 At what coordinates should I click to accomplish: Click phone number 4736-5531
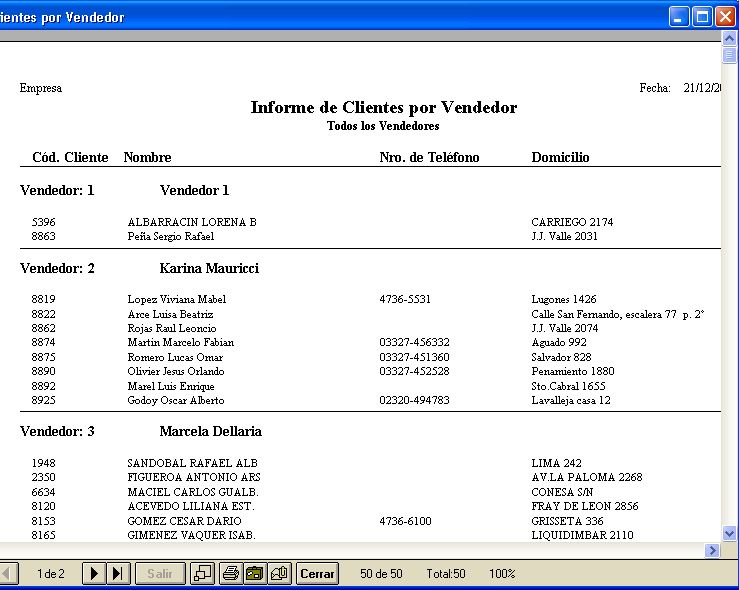pos(405,300)
